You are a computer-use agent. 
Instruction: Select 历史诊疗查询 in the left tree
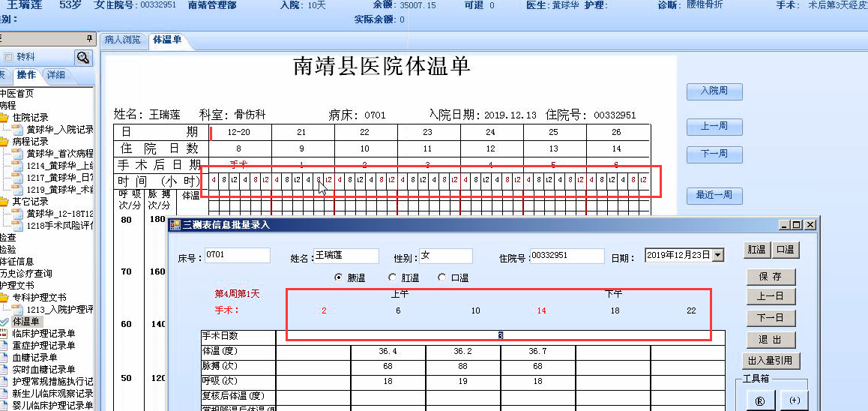click(x=25, y=274)
